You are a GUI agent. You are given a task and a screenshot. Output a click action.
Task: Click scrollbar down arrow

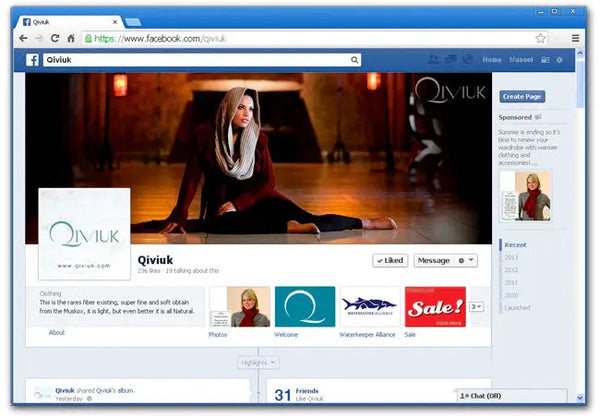(580, 398)
